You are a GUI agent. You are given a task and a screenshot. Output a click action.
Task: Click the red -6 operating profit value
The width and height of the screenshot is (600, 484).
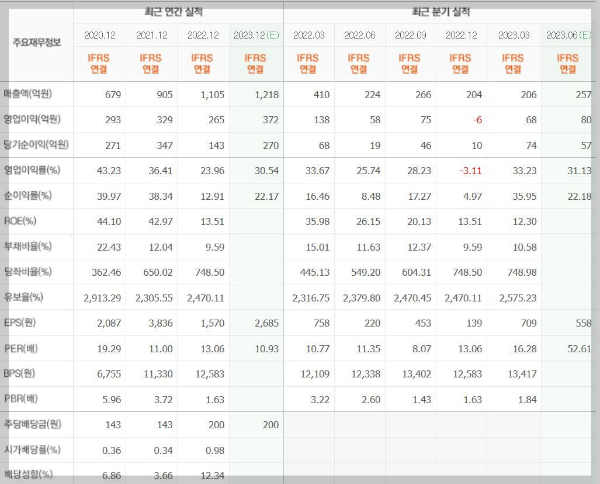[477, 120]
